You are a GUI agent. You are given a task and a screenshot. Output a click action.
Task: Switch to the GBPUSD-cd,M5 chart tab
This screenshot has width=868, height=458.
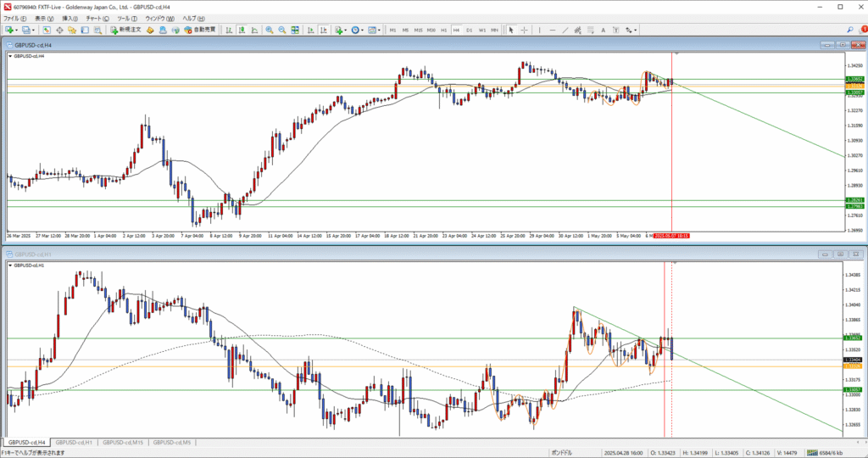click(x=172, y=443)
